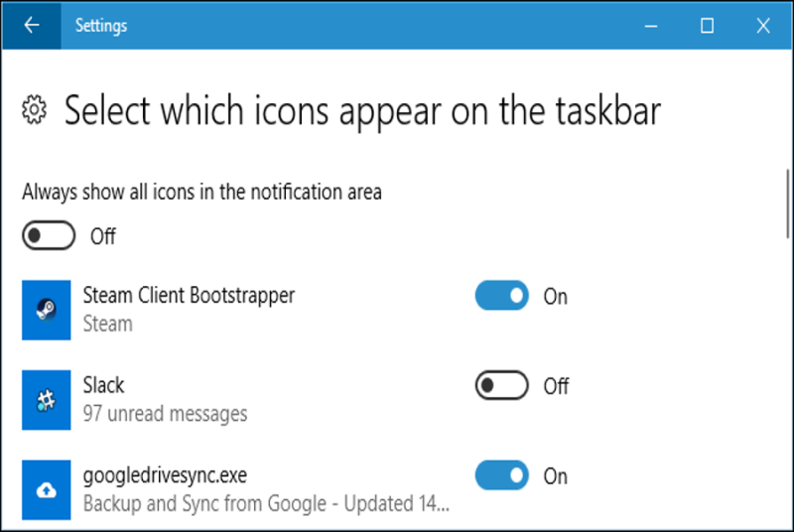Screen dimensions: 794x532
Task: Maximize the Settings window
Action: [708, 25]
